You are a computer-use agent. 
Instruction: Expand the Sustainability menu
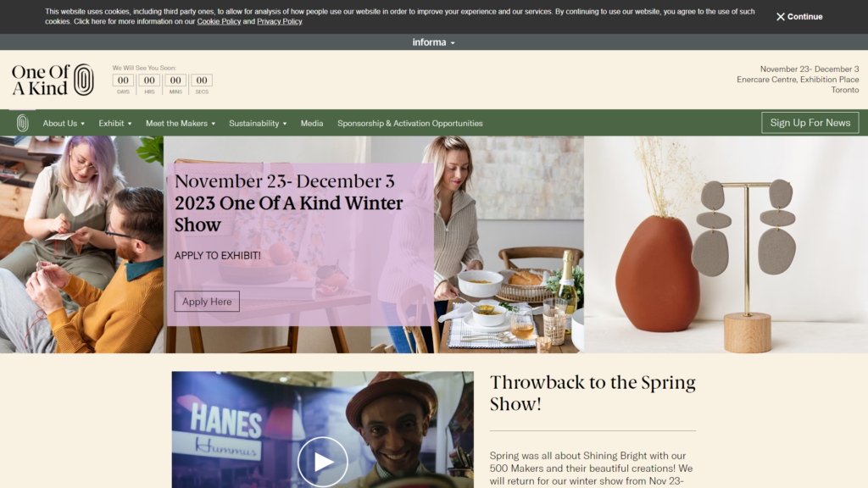258,124
